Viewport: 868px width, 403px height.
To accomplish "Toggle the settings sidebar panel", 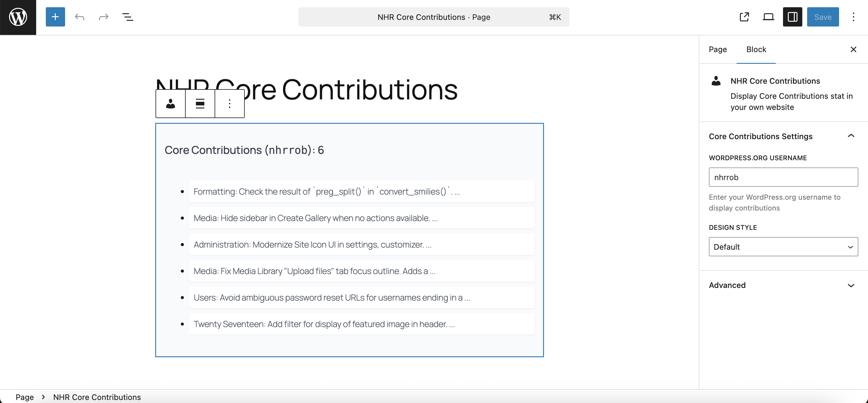I will pyautogui.click(x=793, y=17).
